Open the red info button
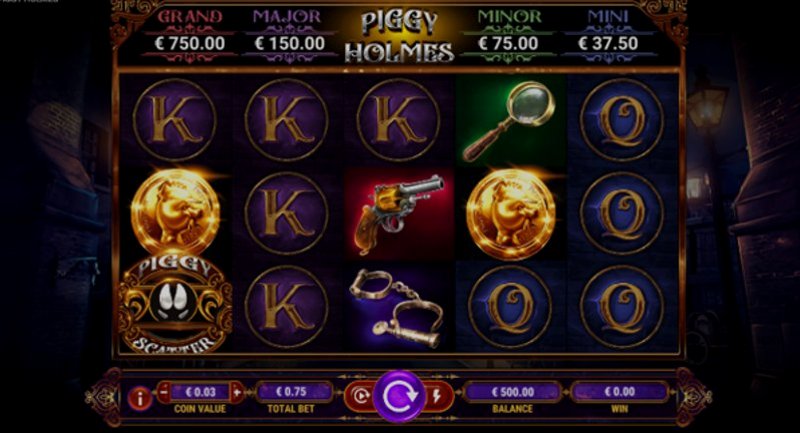Viewport: 800px width, 433px height. pyautogui.click(x=140, y=397)
